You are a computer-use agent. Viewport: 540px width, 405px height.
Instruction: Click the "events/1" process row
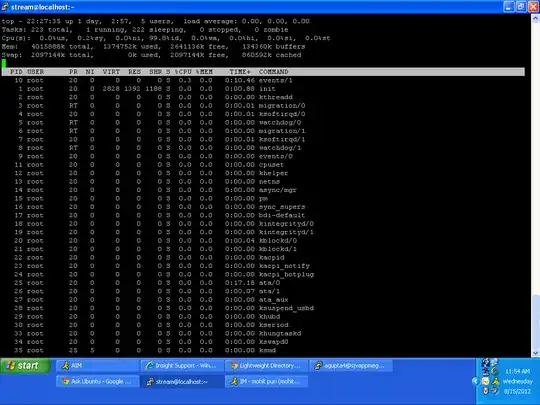tap(153, 80)
